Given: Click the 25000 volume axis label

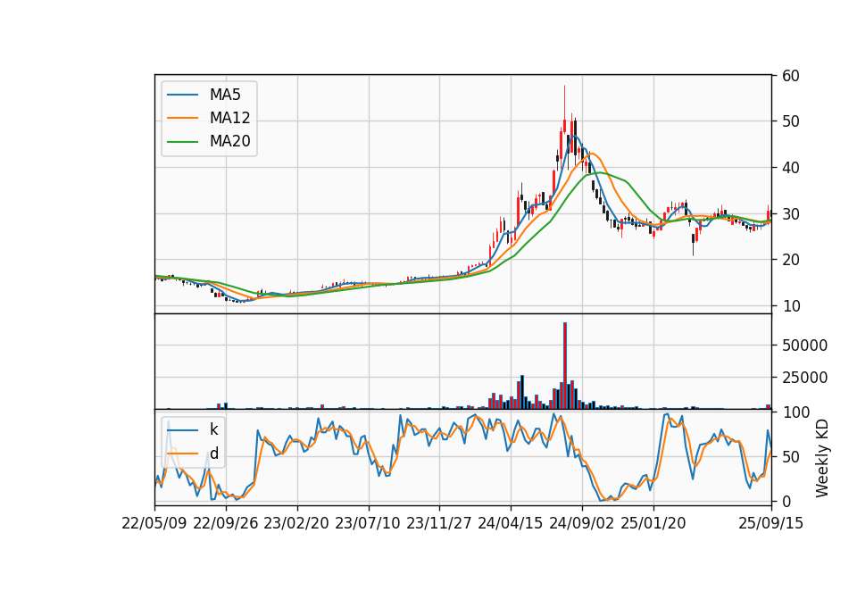Looking at the screenshot, I should pos(804,378).
